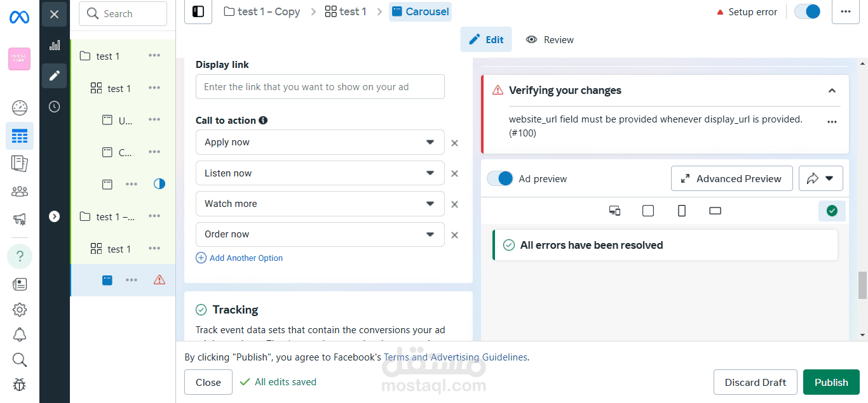Switch to the Edit tab
Viewport: 868px width, 403px height.
pyautogui.click(x=486, y=39)
